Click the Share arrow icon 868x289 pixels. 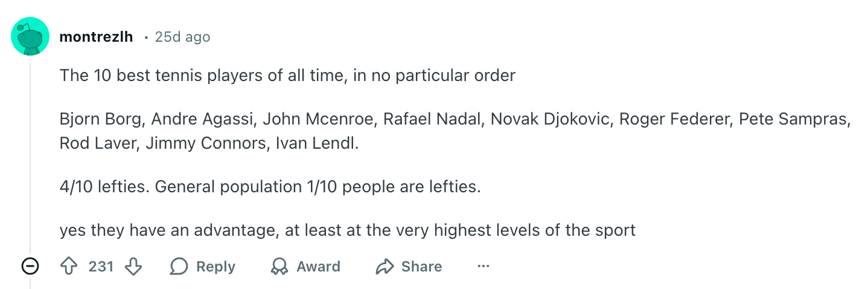(384, 267)
